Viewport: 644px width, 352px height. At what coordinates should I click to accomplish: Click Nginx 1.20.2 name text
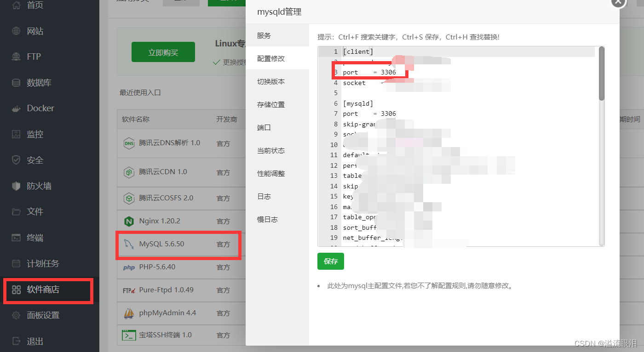tap(160, 221)
